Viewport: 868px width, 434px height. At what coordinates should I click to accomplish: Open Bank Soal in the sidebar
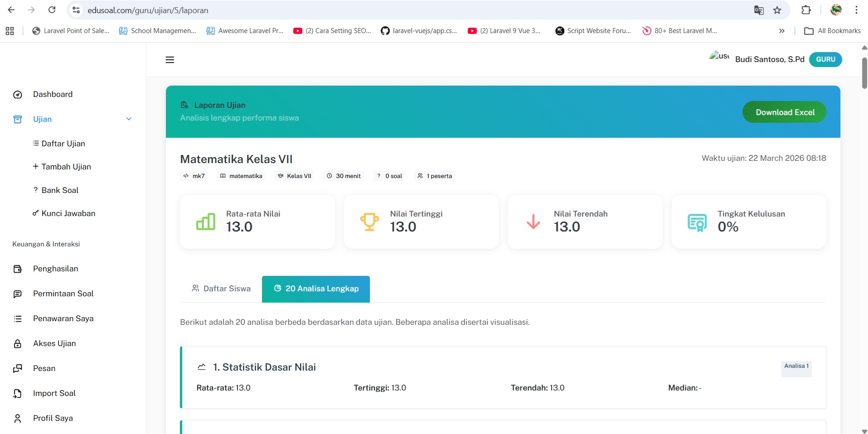pos(60,190)
